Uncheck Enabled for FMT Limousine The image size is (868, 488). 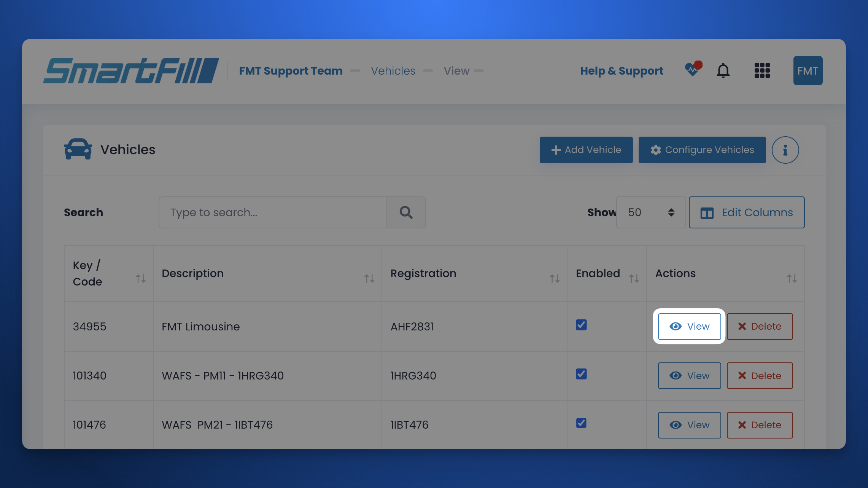(581, 325)
